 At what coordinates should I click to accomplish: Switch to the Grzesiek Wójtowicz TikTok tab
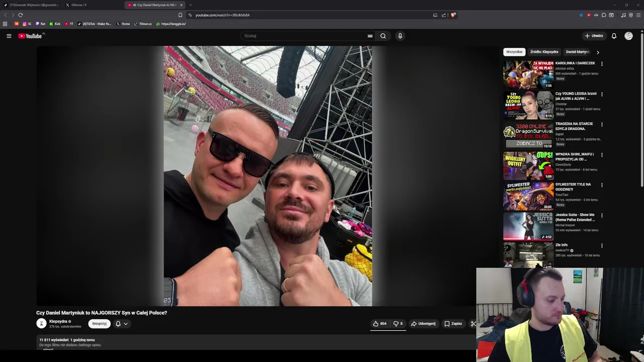(x=31, y=5)
